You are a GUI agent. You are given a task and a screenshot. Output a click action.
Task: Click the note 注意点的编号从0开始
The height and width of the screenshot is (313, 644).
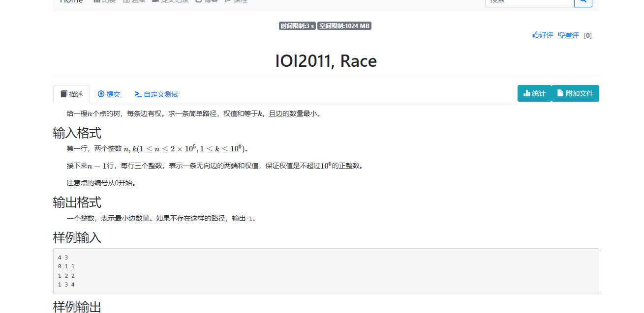click(101, 183)
